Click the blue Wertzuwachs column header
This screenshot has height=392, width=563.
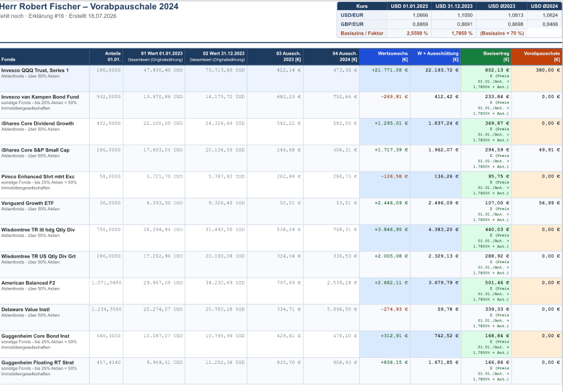[385, 57]
